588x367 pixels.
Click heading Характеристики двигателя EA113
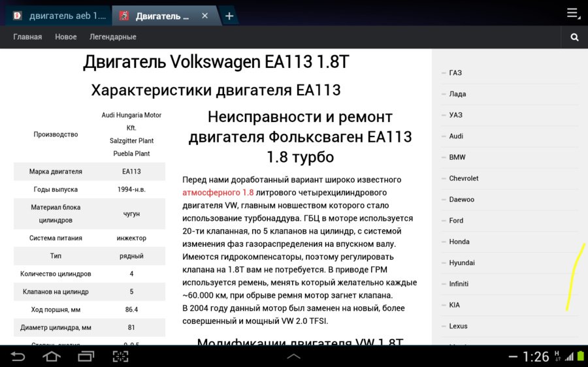(x=216, y=90)
